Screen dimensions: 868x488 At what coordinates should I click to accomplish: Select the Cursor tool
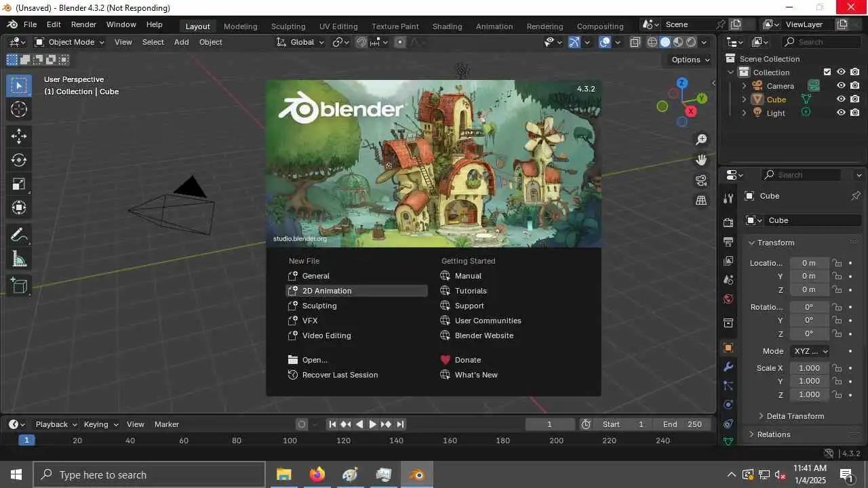[x=19, y=109]
